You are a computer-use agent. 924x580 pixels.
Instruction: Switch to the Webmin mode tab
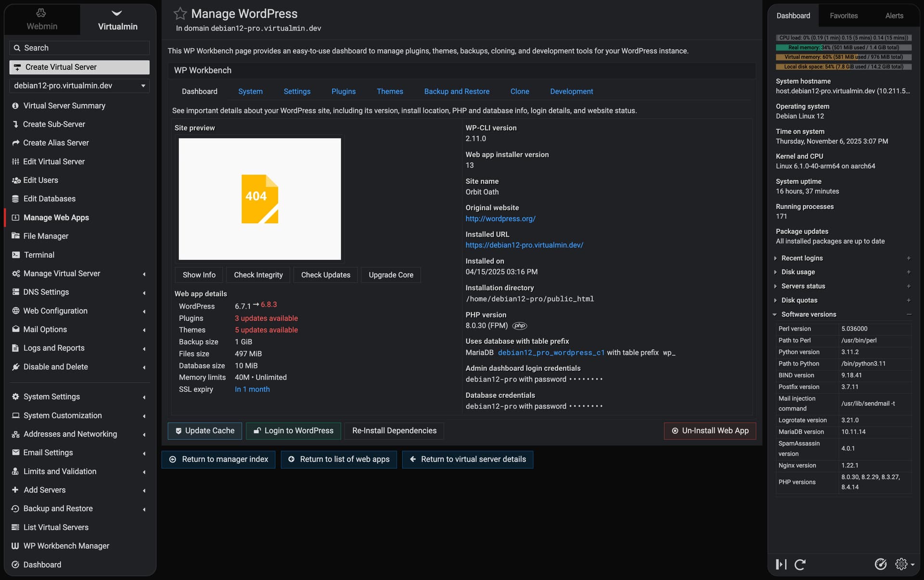tap(42, 20)
